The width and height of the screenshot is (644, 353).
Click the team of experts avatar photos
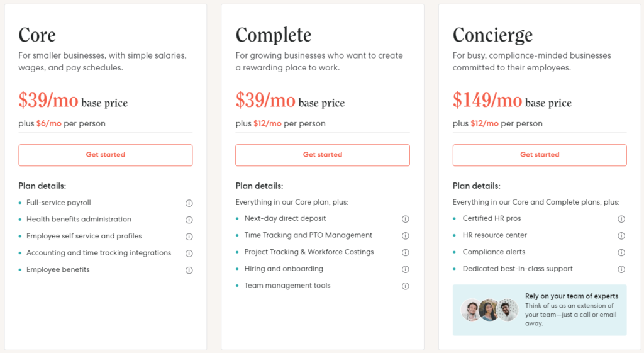click(x=489, y=310)
